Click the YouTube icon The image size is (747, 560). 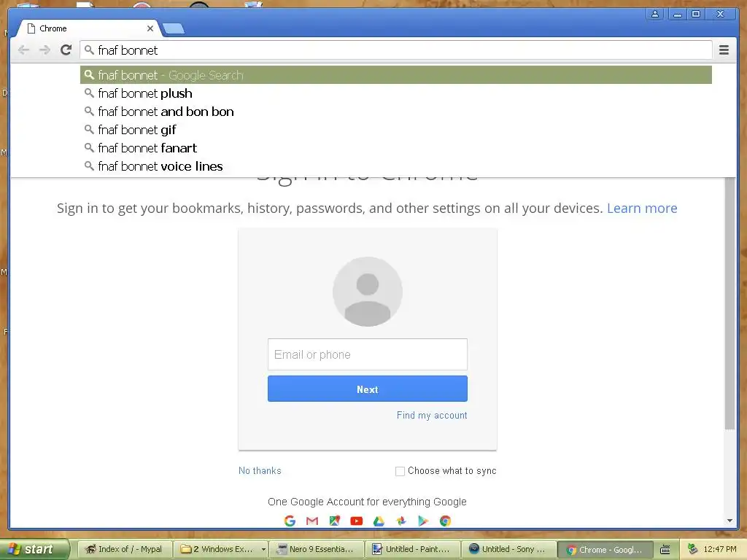tap(356, 521)
